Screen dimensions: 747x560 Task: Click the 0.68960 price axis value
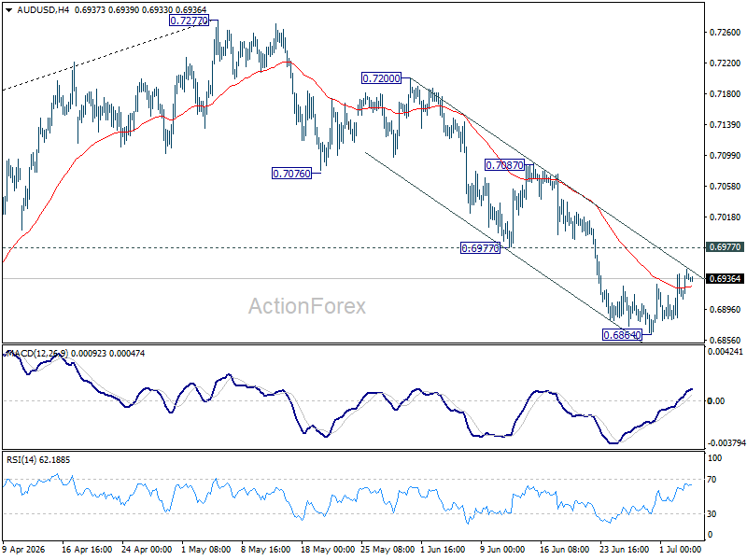click(726, 310)
